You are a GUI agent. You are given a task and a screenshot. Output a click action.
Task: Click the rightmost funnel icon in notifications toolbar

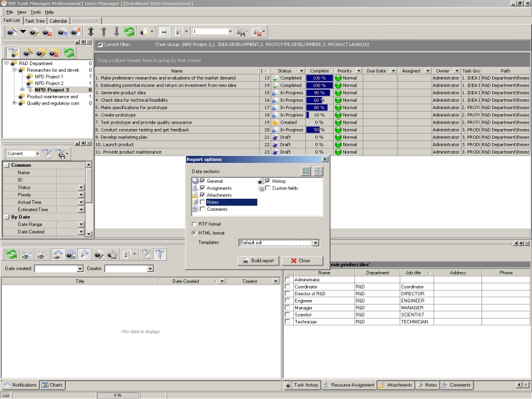[x=160, y=254]
